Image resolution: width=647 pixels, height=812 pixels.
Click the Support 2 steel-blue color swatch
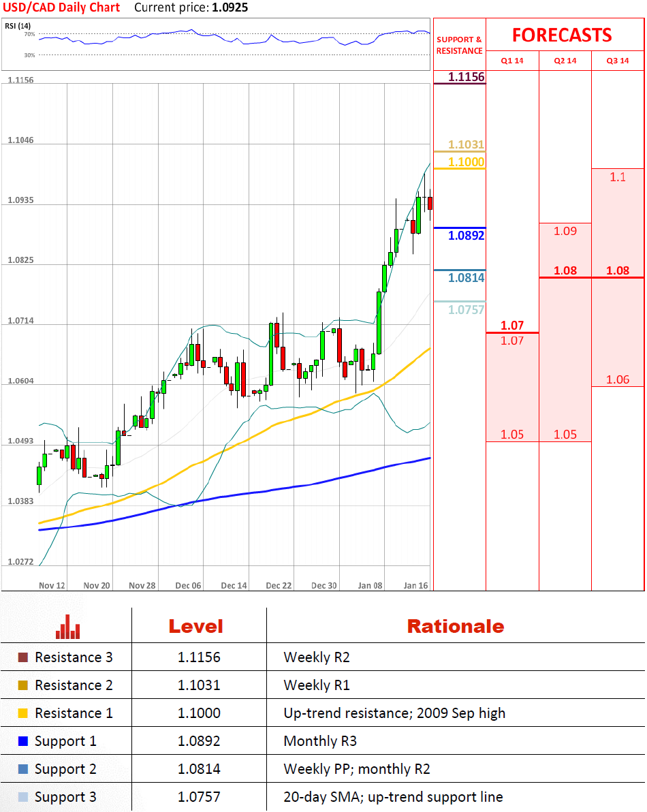coord(22,769)
